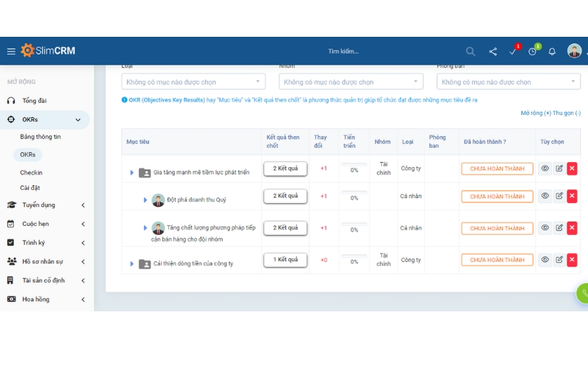View the Gia tăng mạnh mẽ objective (eye)
Image resolution: width=588 pixels, height=368 pixels.
pos(545,169)
